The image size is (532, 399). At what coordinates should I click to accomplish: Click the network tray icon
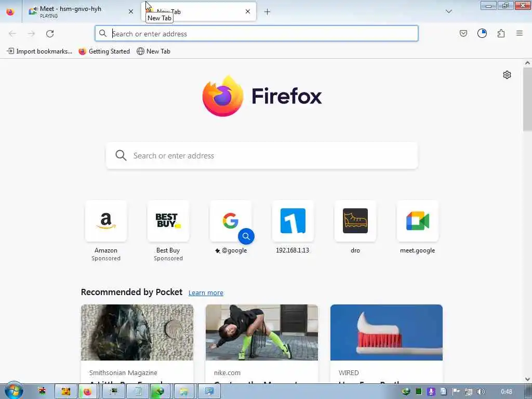point(469,392)
